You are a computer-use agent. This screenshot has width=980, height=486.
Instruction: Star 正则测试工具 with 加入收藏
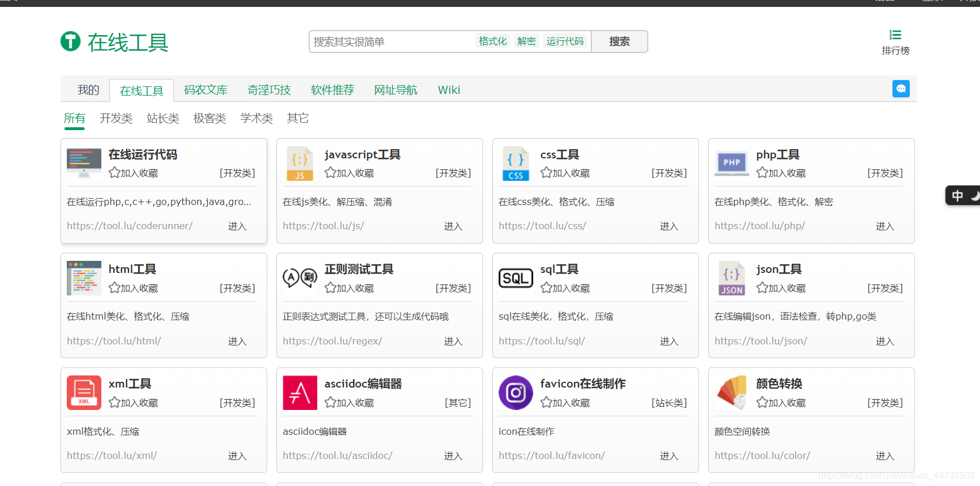[x=350, y=288]
